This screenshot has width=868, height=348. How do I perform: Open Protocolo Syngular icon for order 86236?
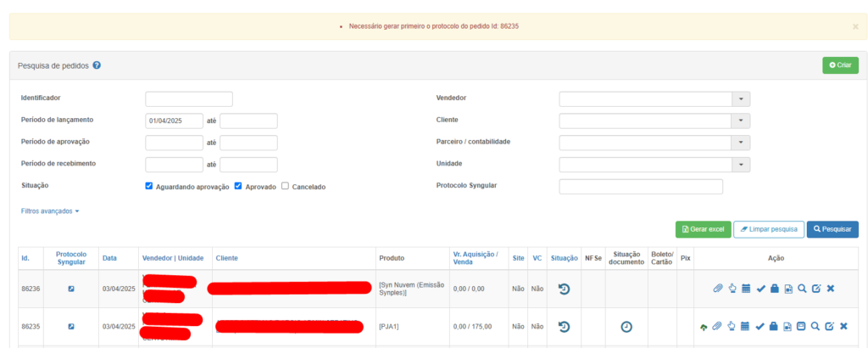coord(71,289)
